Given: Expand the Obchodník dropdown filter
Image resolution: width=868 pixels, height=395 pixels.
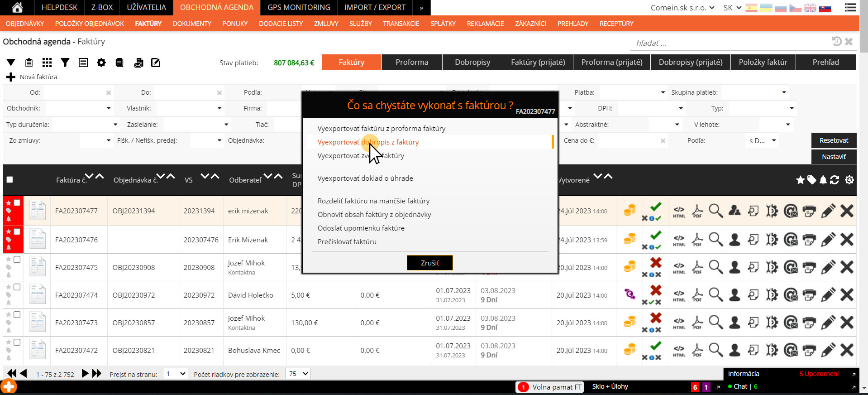Looking at the screenshot, I should (x=79, y=108).
